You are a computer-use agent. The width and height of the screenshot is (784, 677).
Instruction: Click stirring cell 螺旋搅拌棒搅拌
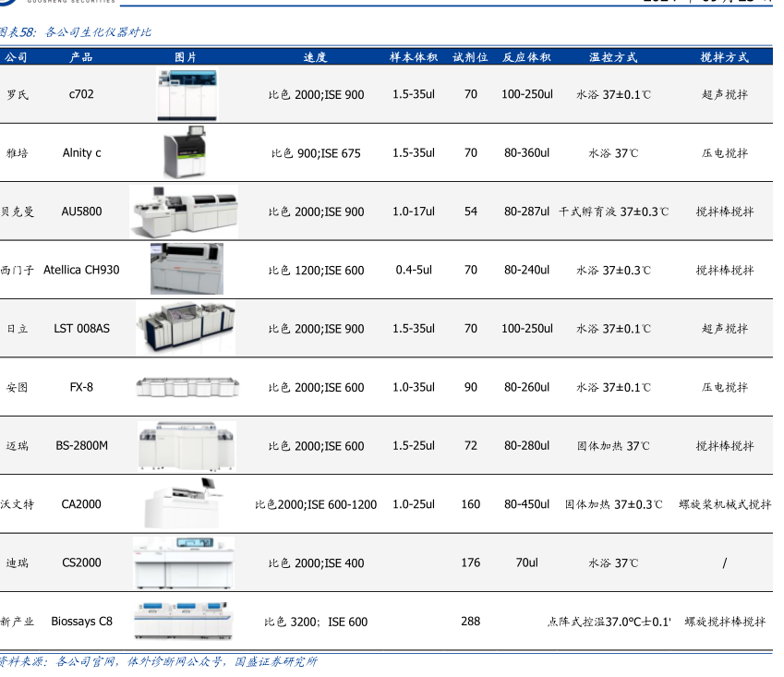(725, 622)
